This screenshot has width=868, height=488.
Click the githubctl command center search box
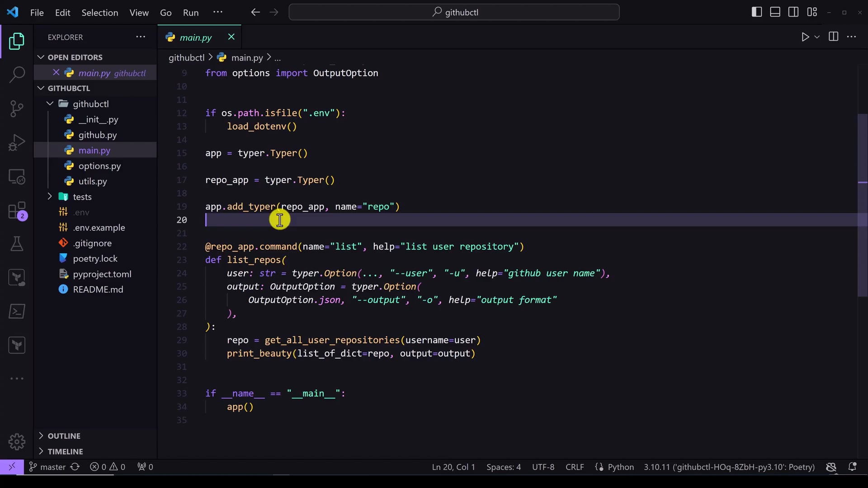click(x=454, y=12)
